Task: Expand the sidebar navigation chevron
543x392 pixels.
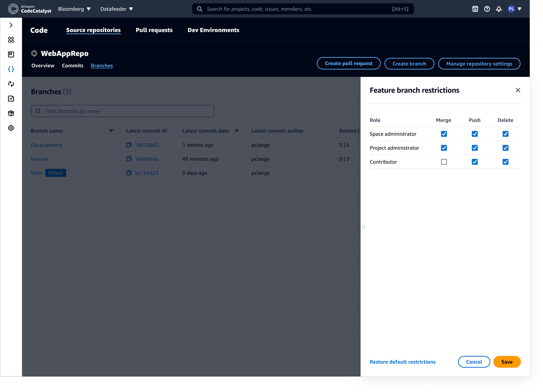Action: click(x=11, y=25)
